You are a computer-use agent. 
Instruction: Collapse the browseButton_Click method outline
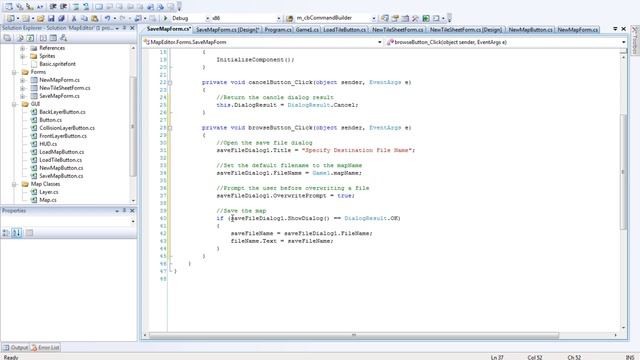(x=170, y=128)
